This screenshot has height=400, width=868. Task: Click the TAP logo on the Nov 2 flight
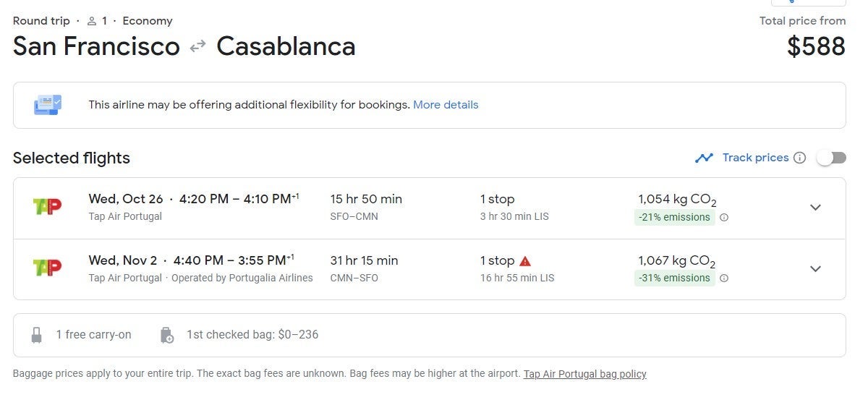coord(48,268)
